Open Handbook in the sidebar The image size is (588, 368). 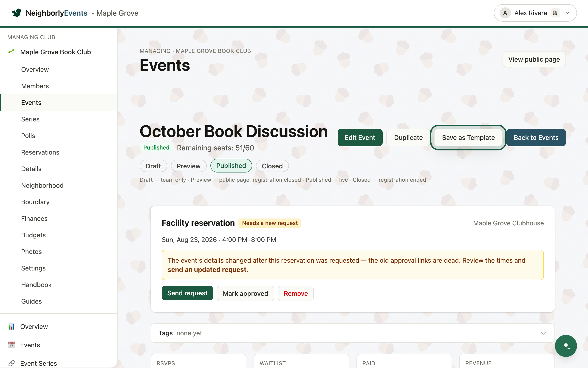click(59, 285)
